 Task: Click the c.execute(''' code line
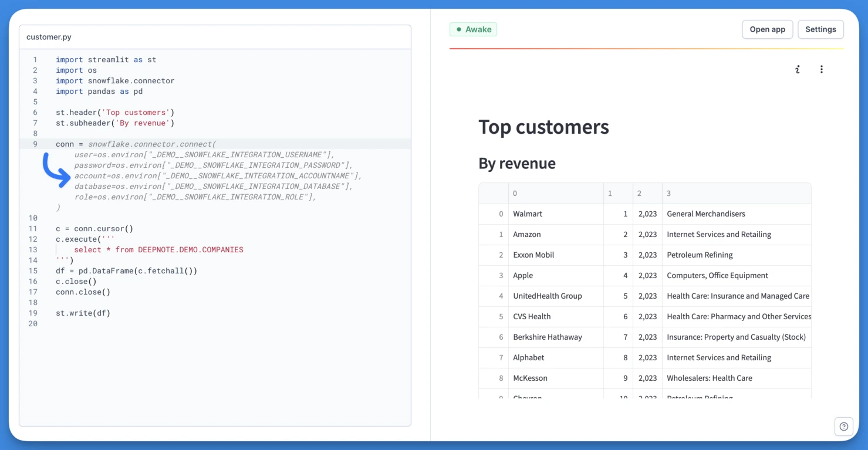click(85, 239)
